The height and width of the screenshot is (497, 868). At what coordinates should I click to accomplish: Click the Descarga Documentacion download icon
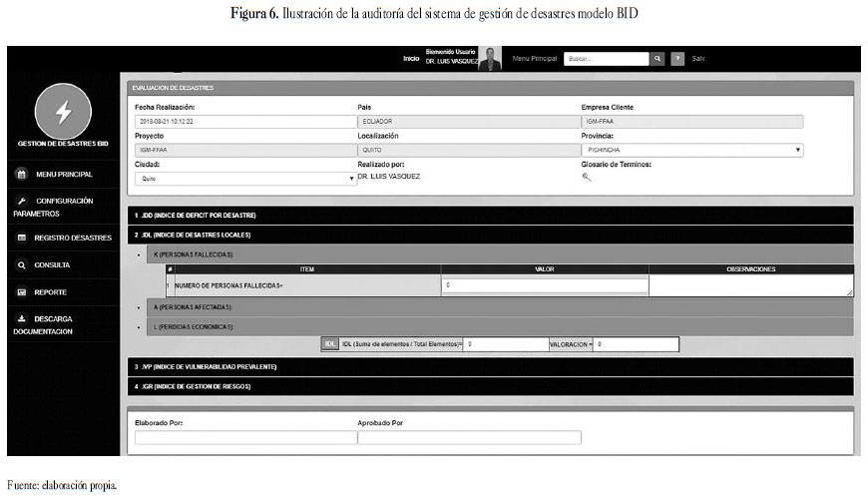coord(22,319)
